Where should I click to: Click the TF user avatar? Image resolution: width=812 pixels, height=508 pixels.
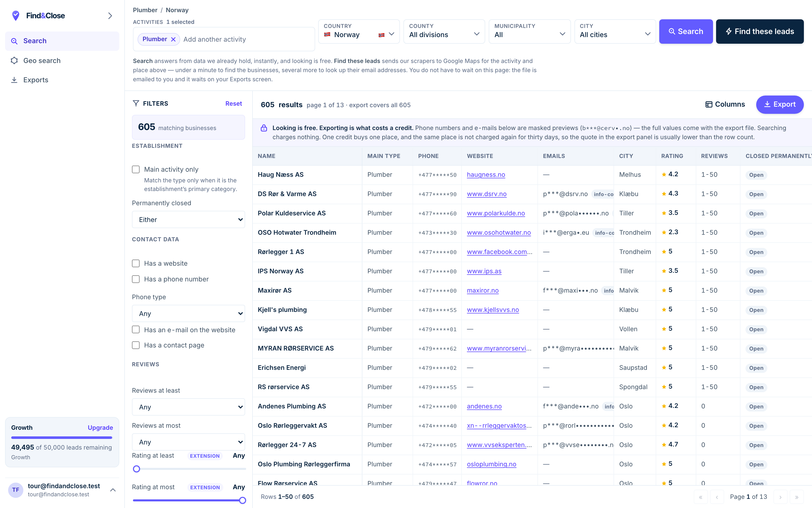click(x=16, y=490)
